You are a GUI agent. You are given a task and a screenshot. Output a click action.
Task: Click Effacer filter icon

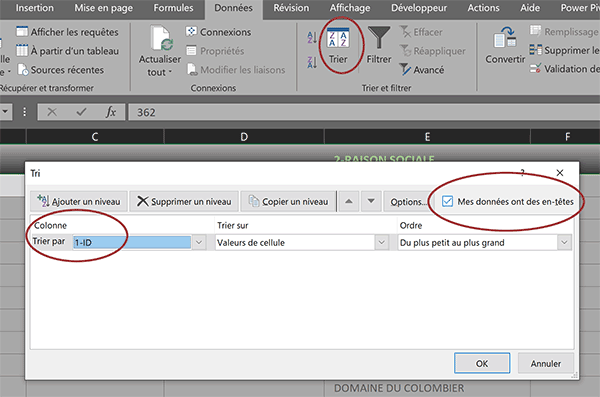click(421, 32)
